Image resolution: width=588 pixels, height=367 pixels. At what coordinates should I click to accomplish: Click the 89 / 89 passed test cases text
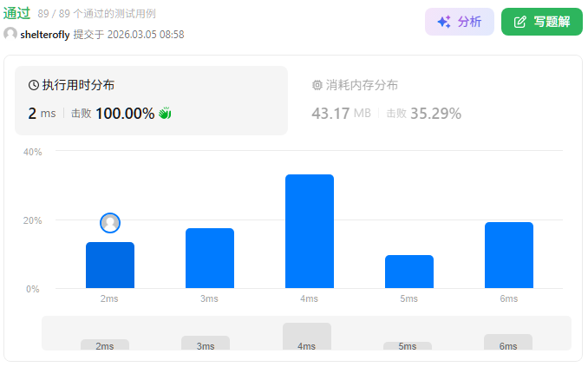tap(97, 14)
